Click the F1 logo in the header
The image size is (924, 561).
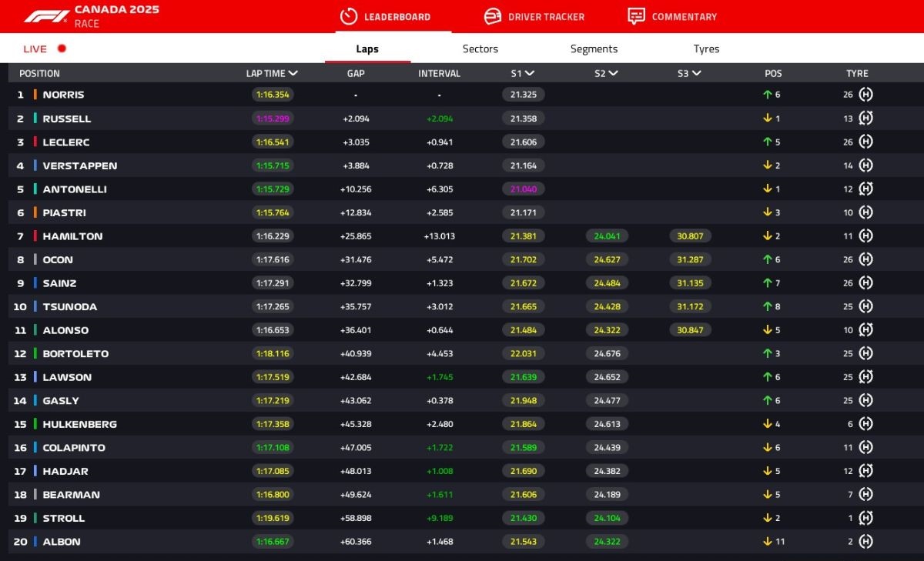tap(46, 16)
